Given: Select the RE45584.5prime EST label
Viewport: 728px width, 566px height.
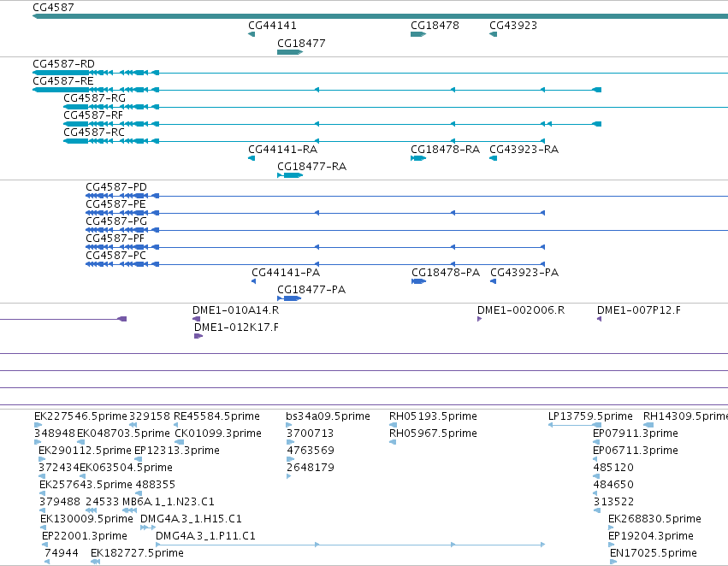Looking at the screenshot, I should click(216, 416).
